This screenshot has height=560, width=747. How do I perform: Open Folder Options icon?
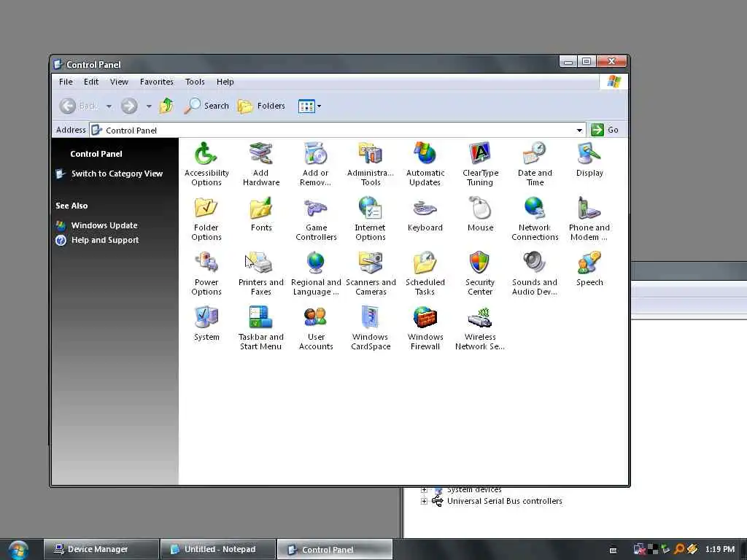[x=206, y=219]
